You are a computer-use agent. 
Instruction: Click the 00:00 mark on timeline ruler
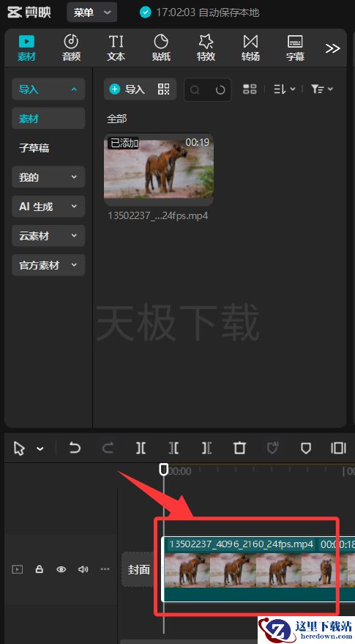(180, 471)
